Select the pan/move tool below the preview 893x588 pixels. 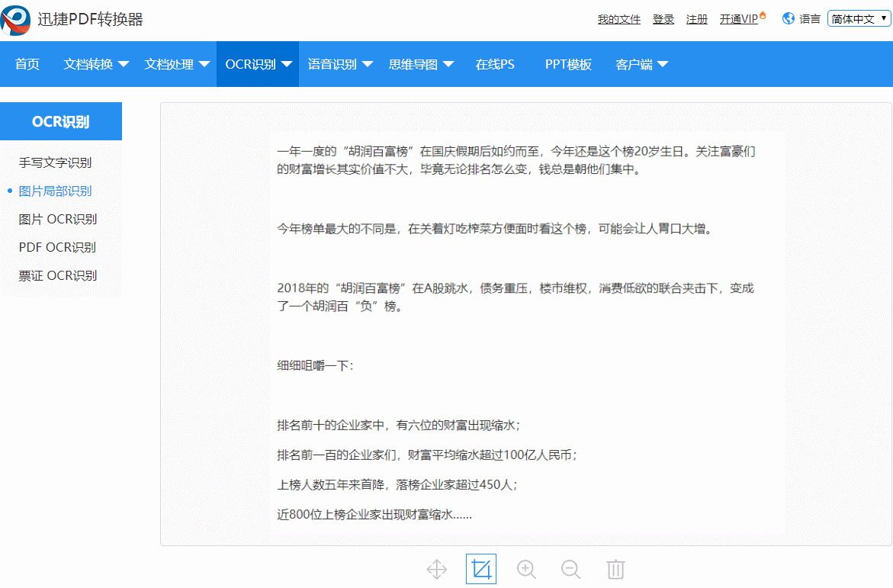[436, 569]
